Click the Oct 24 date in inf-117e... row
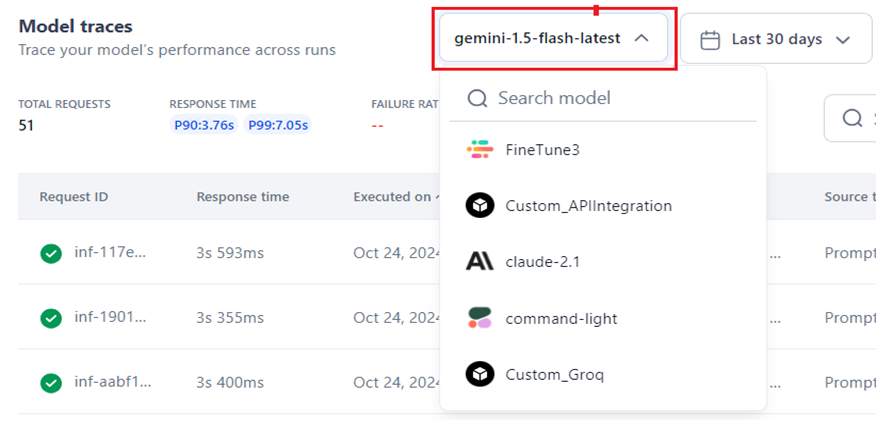This screenshot has height=421, width=877. click(x=397, y=253)
